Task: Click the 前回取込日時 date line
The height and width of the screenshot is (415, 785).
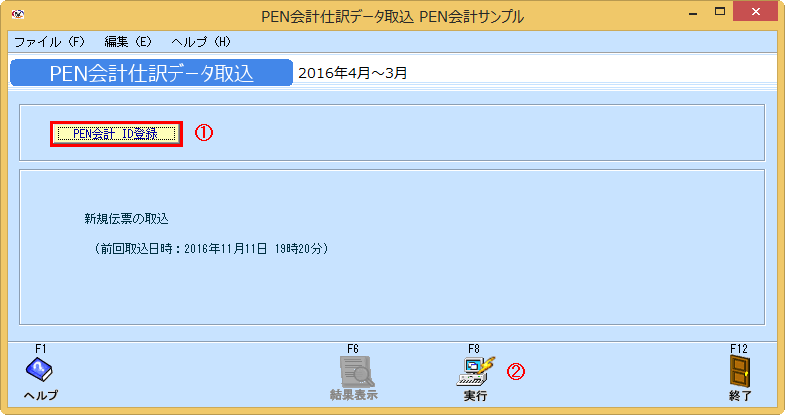Action: click(x=211, y=249)
